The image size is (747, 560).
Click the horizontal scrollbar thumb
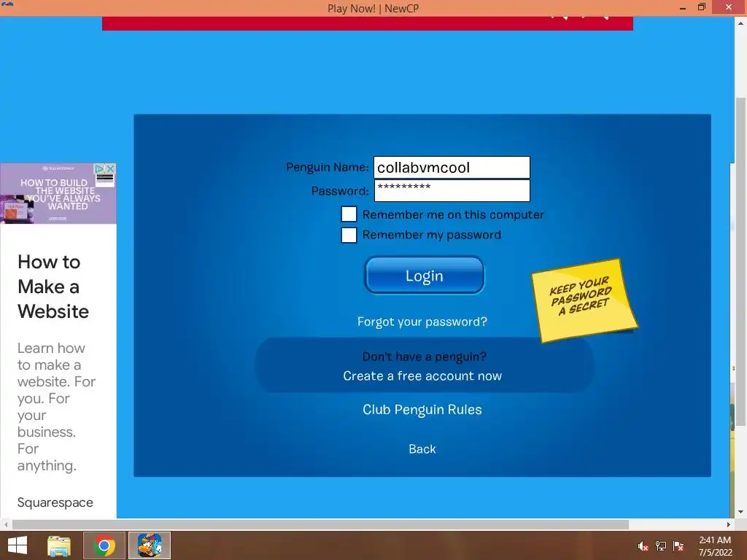coord(320,524)
